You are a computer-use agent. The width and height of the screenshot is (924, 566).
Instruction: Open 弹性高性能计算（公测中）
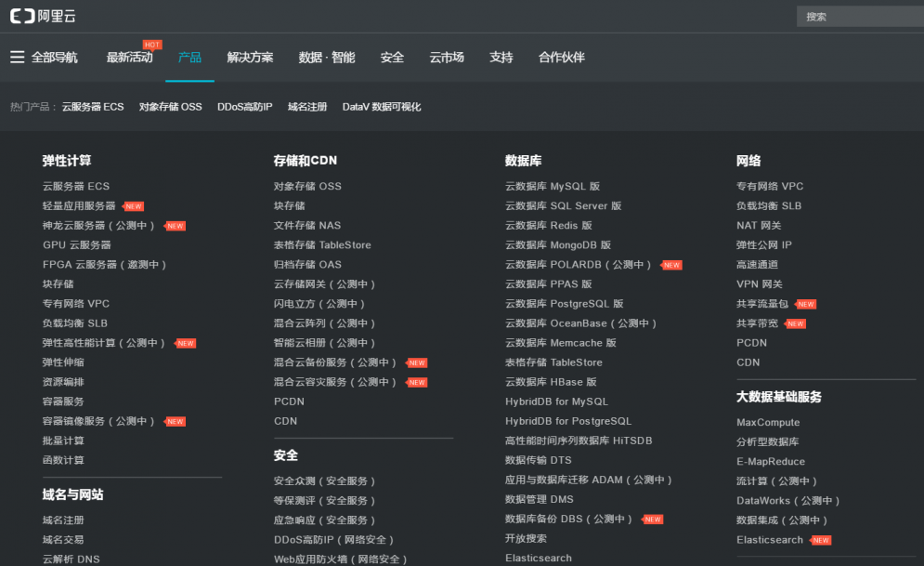[104, 343]
